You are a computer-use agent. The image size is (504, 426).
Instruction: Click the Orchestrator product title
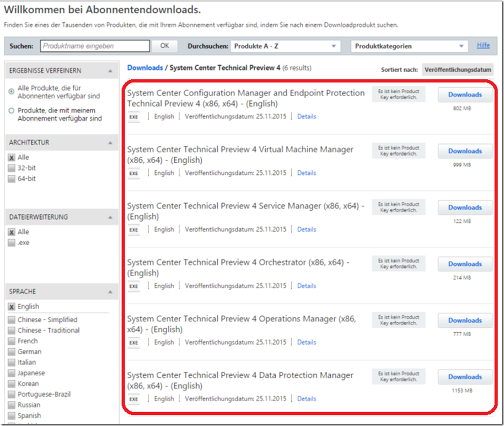tap(238, 268)
